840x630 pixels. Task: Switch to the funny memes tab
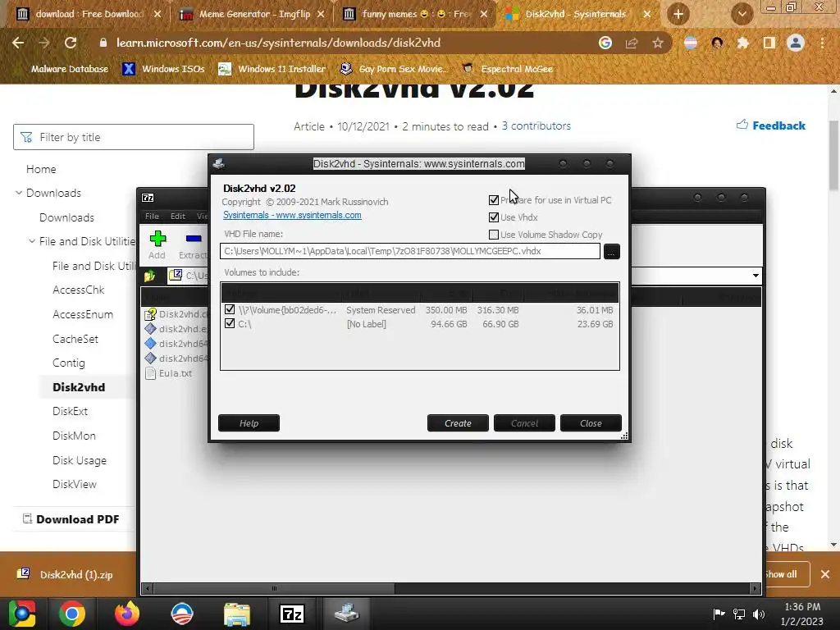[415, 14]
